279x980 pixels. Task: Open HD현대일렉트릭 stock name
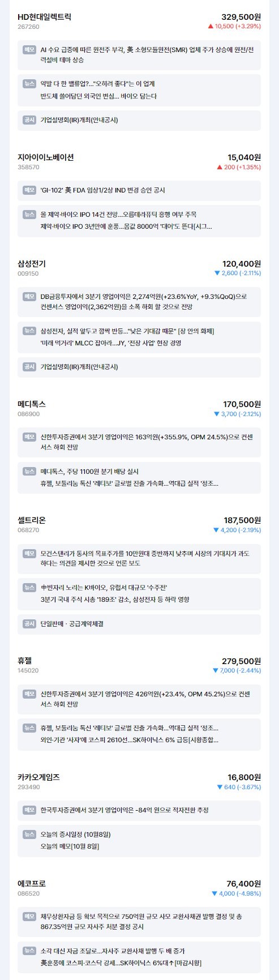click(44, 17)
